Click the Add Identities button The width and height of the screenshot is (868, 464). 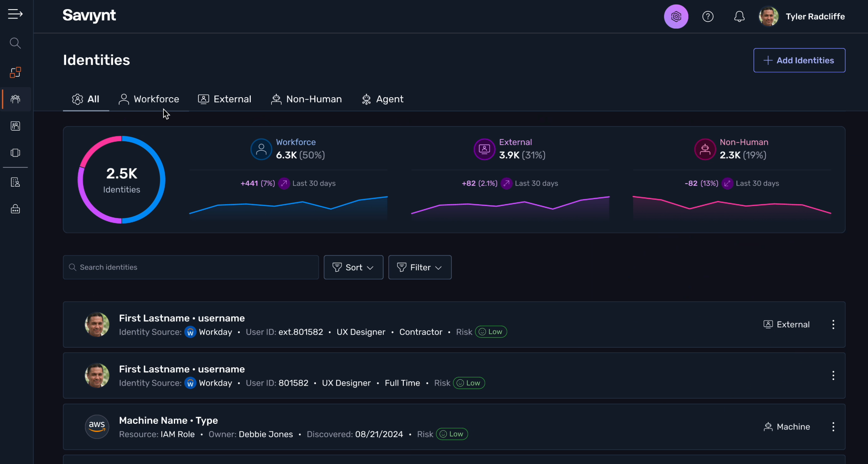[x=799, y=60]
